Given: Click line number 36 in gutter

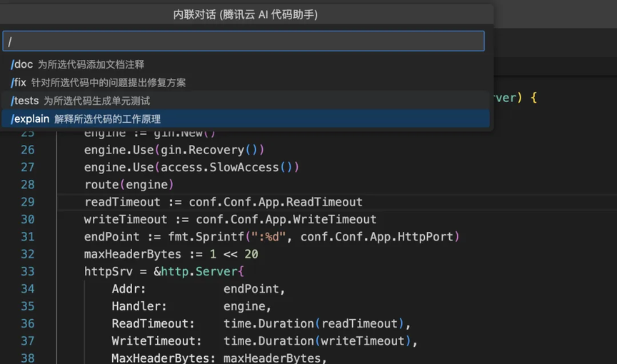Looking at the screenshot, I should (28, 323).
